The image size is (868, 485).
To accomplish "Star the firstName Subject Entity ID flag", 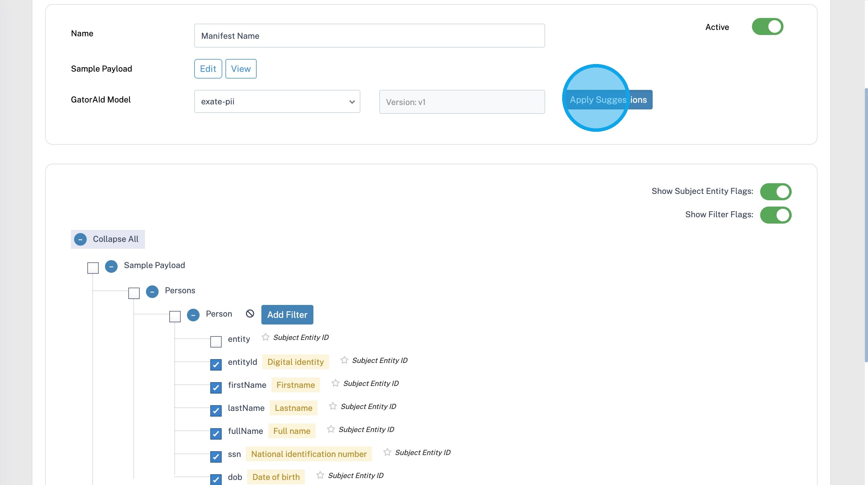I will [x=335, y=383].
